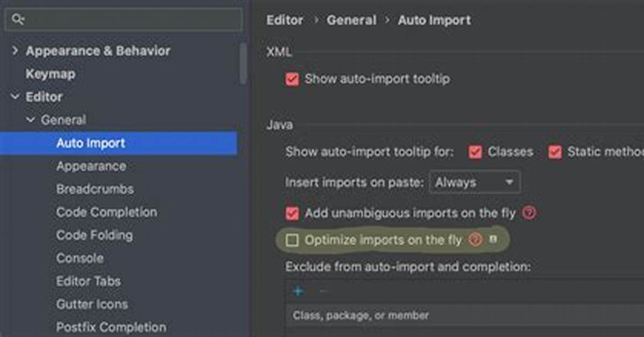The image size is (644, 337).
Task: Open the Console settings page
Action: [80, 258]
